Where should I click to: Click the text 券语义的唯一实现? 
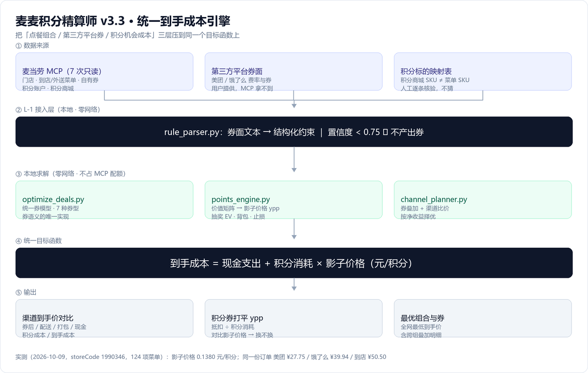(46, 217)
